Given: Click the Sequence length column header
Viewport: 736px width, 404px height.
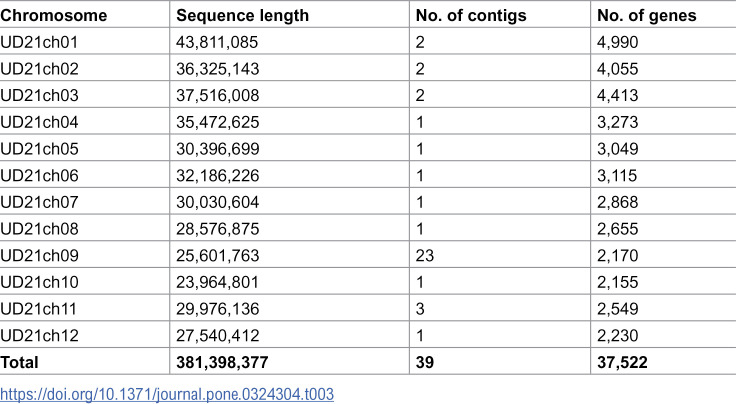Looking at the screenshot, I should 243,15.
